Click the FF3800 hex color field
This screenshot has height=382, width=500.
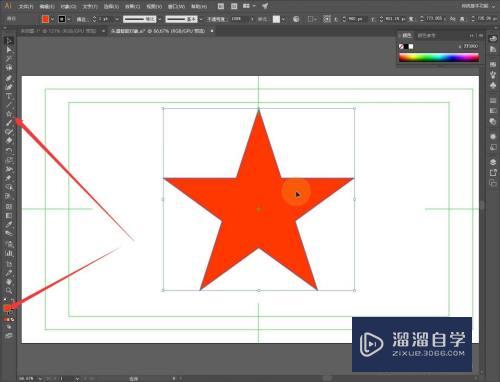coord(471,46)
